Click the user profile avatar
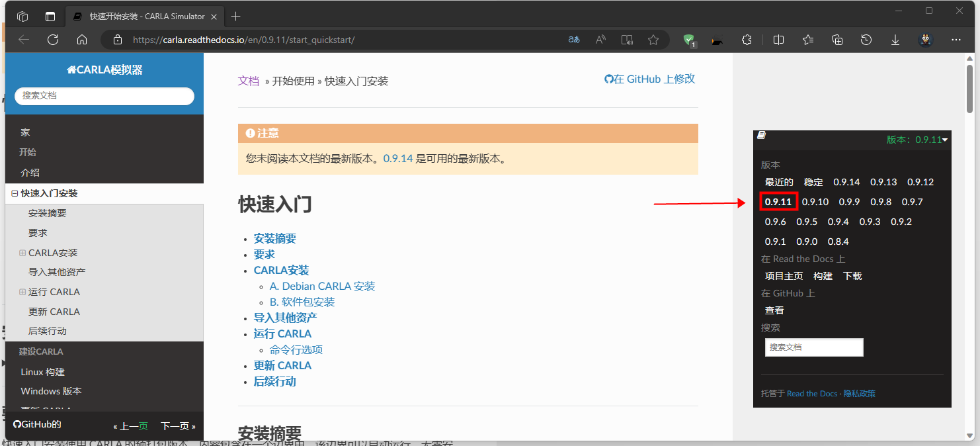The width and height of the screenshot is (980, 446). [x=926, y=40]
